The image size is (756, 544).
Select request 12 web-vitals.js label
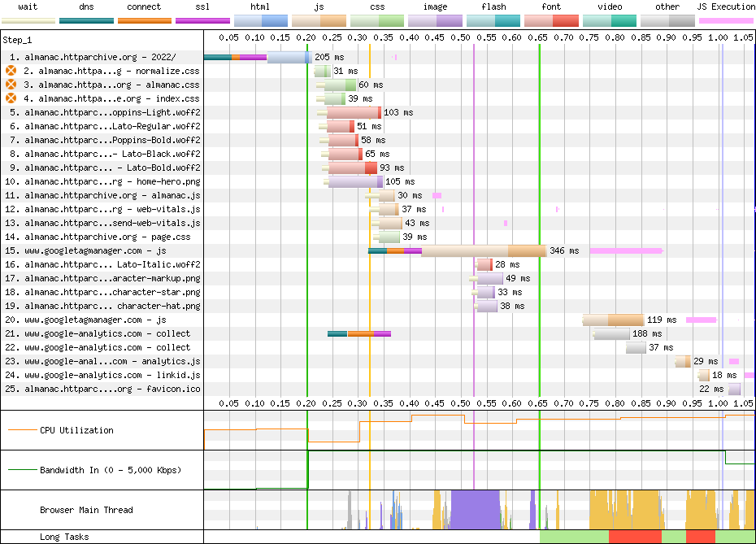click(x=102, y=209)
